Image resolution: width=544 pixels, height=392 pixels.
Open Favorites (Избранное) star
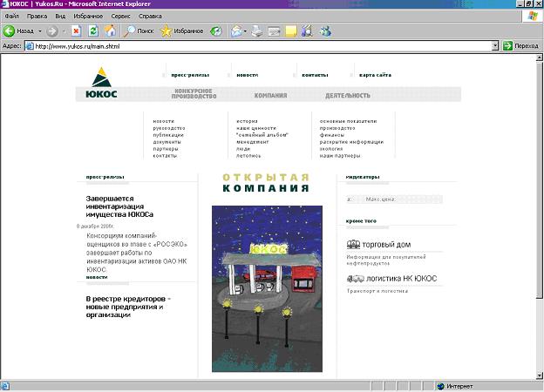pos(182,31)
